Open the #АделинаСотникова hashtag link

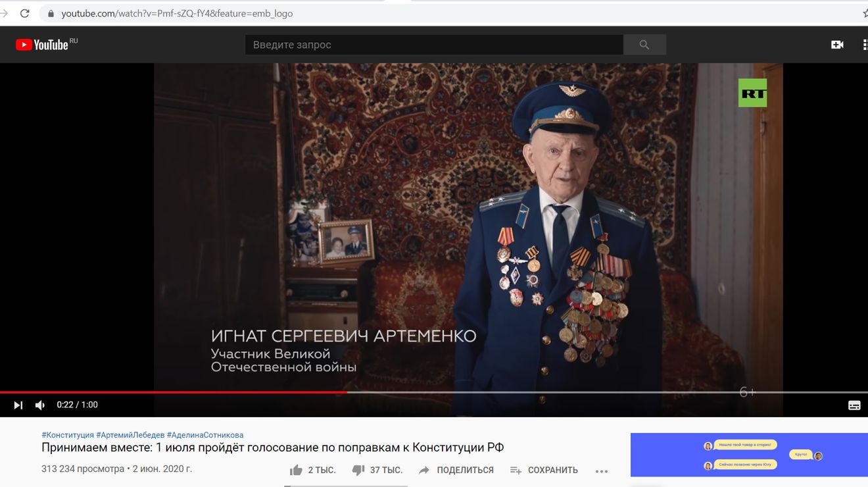(205, 435)
